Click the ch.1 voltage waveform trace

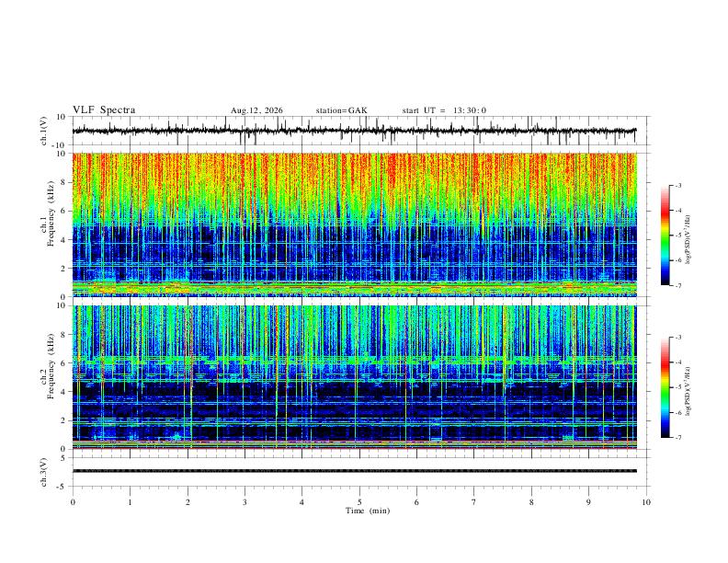[354, 131]
